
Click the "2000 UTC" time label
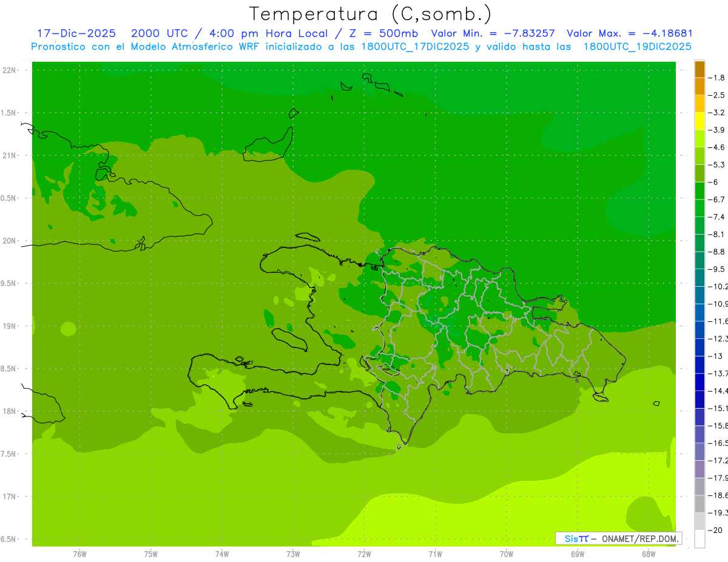tap(160, 33)
